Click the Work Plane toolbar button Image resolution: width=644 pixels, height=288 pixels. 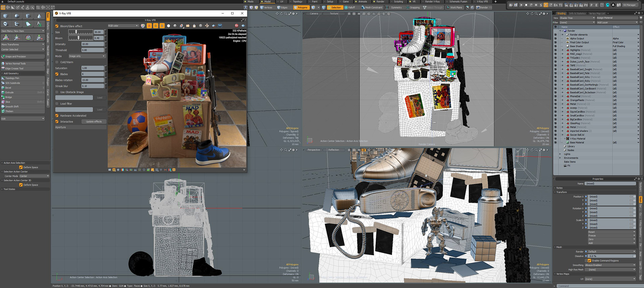coord(454,7)
